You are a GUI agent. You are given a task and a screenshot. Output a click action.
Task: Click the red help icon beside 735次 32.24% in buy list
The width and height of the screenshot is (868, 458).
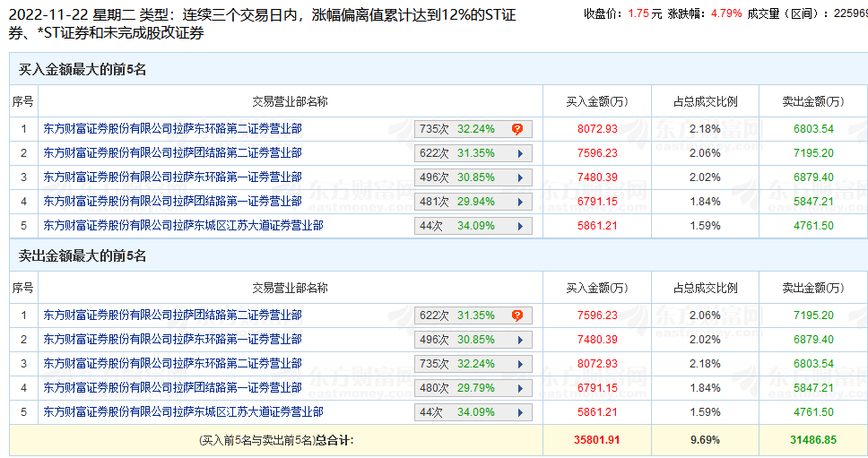click(517, 129)
